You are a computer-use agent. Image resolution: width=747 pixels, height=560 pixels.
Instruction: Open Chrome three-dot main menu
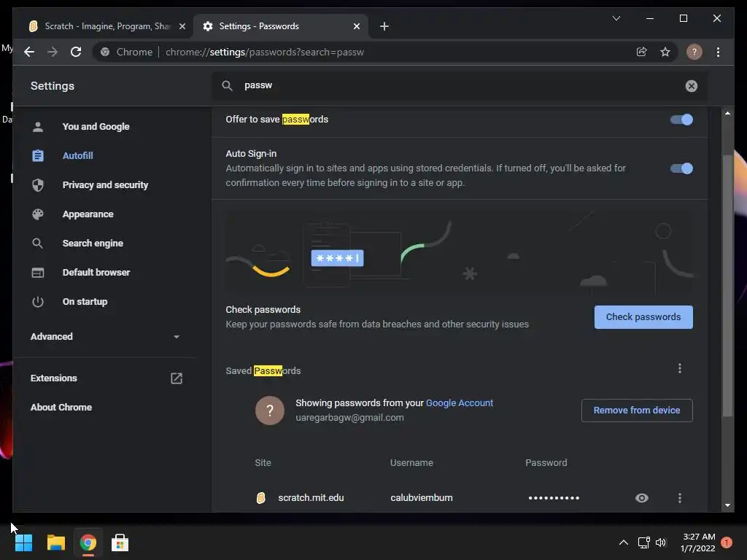click(718, 52)
